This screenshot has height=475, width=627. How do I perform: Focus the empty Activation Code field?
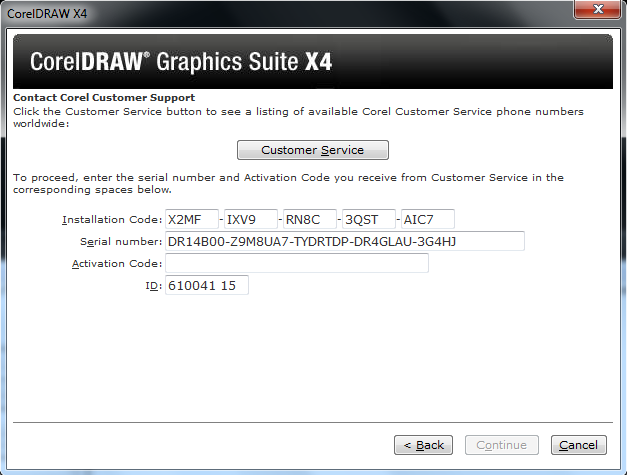297,263
